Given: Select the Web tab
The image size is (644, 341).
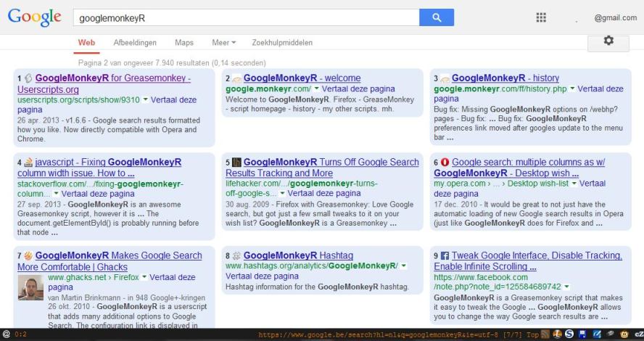Looking at the screenshot, I should pos(86,42).
